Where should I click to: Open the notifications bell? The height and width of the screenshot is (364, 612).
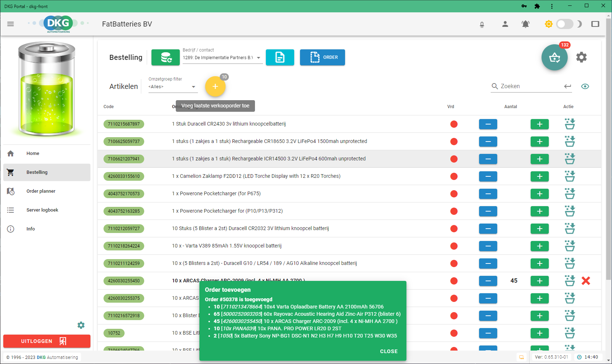tap(526, 24)
